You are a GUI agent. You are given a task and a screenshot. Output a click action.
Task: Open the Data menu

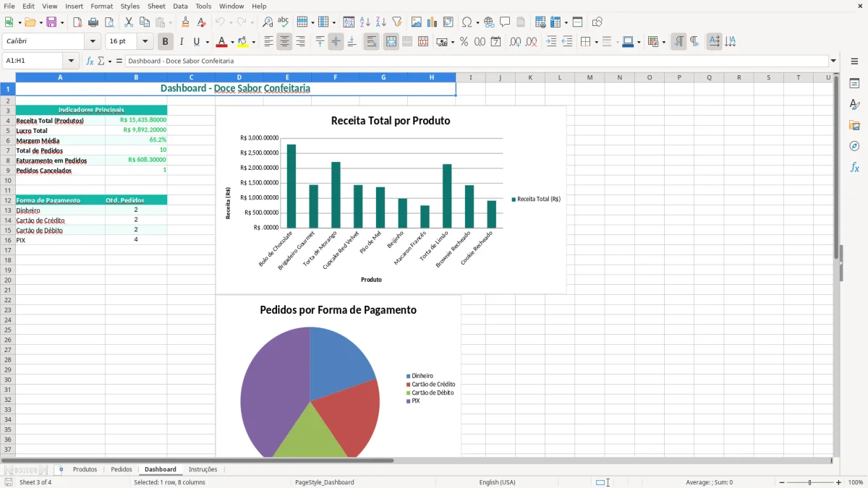point(180,6)
